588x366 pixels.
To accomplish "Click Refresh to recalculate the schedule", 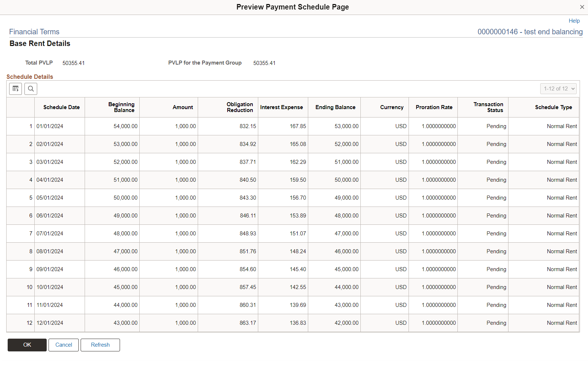I will click(100, 345).
